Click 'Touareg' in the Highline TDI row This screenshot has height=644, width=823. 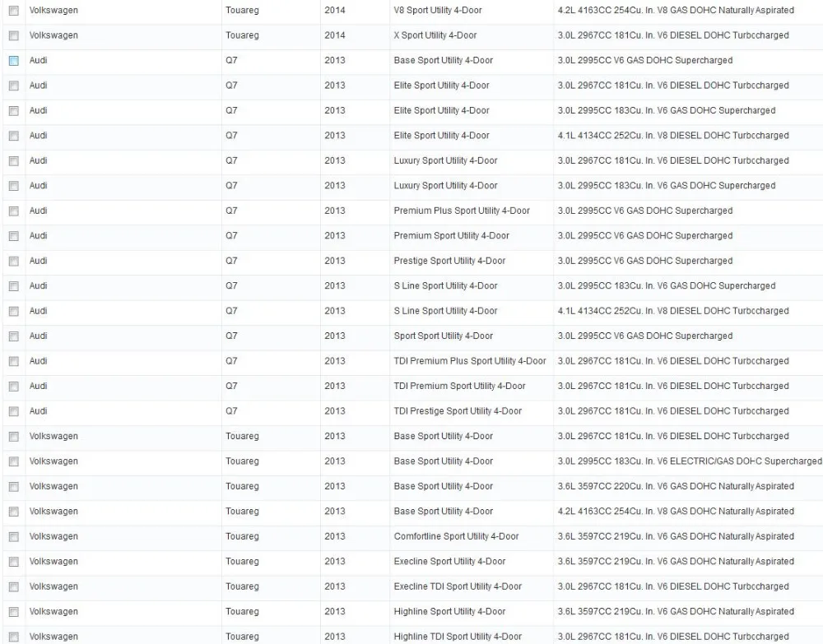click(x=243, y=636)
